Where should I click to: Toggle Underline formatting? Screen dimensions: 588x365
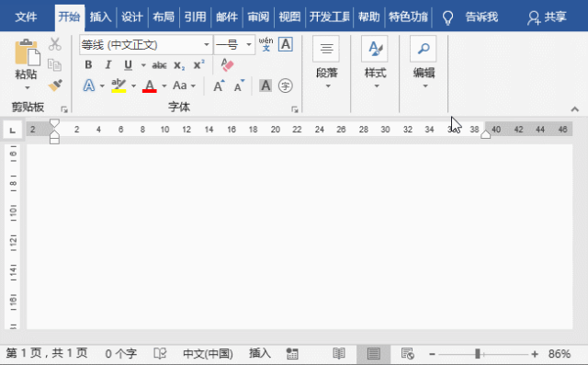point(129,65)
